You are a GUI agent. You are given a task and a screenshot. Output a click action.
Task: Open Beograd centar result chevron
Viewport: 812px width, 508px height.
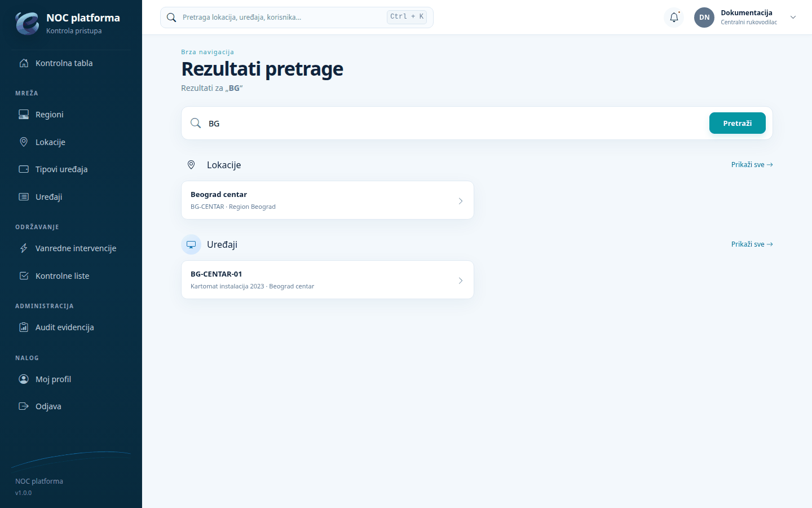pos(461,201)
